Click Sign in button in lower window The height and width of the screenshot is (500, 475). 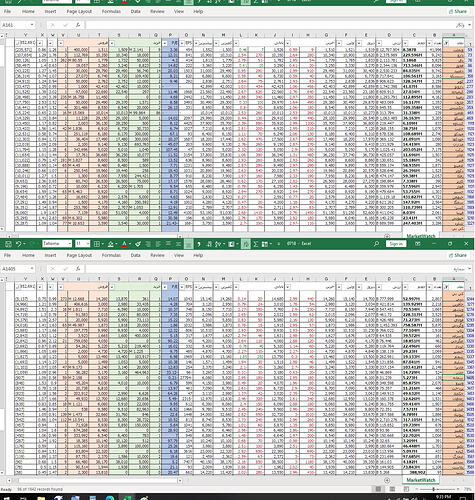396,244
